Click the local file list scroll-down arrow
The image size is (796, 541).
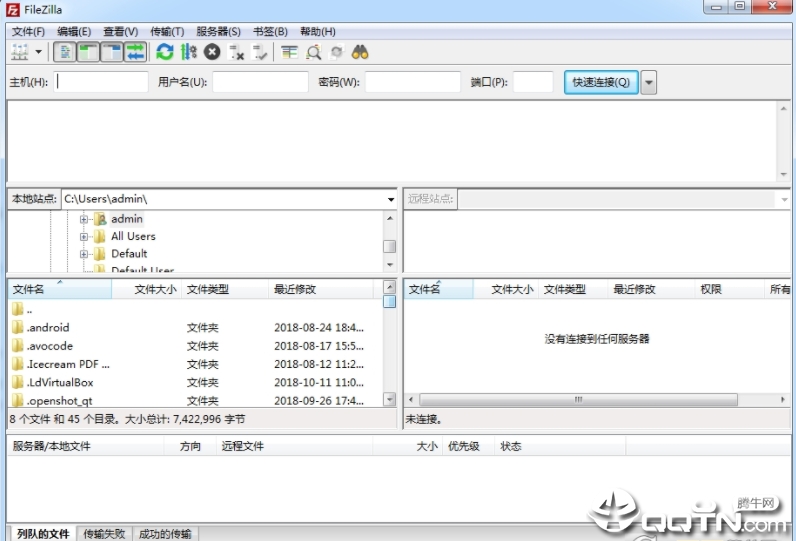[389, 399]
